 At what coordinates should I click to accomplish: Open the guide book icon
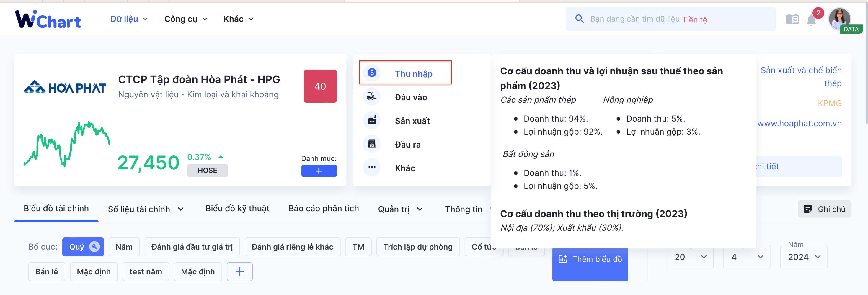[x=792, y=19]
